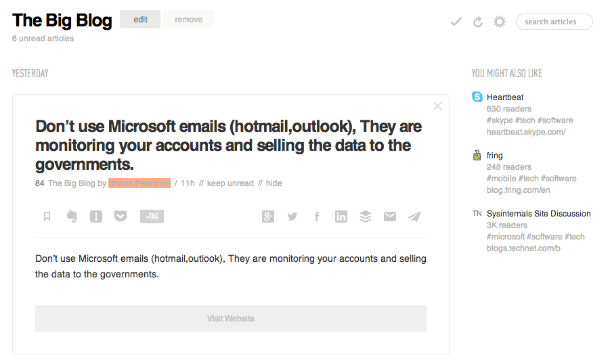Share article on Facebook
610x364 pixels.
317,217
